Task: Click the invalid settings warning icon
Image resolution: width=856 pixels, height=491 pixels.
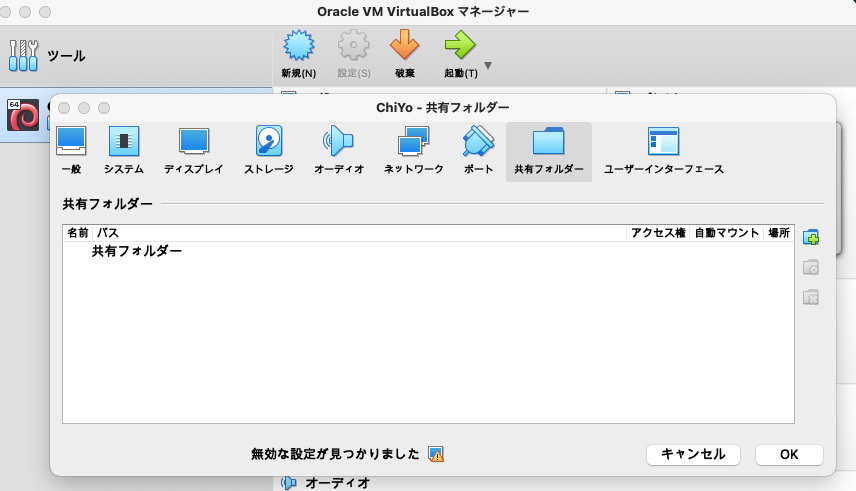Action: (x=436, y=454)
